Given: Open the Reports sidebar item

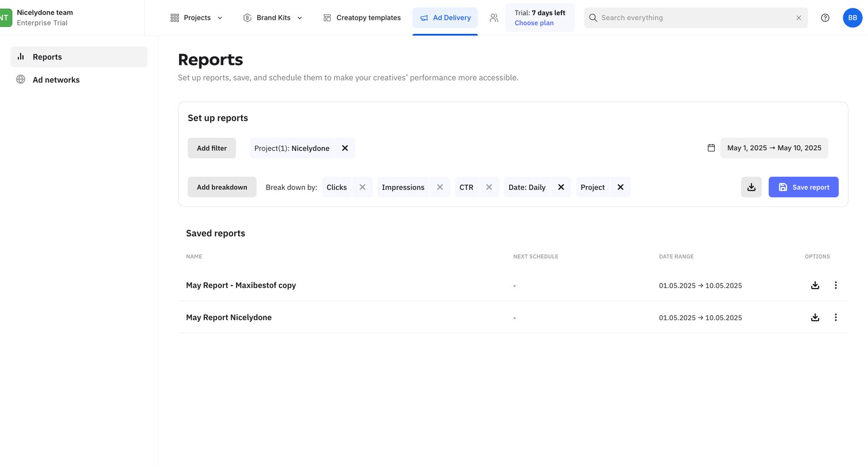Looking at the screenshot, I should coord(79,57).
